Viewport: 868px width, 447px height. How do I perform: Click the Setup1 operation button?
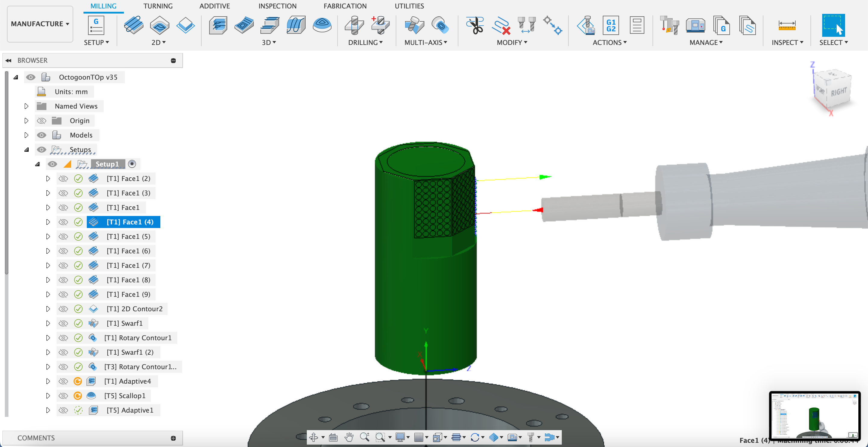click(x=107, y=164)
